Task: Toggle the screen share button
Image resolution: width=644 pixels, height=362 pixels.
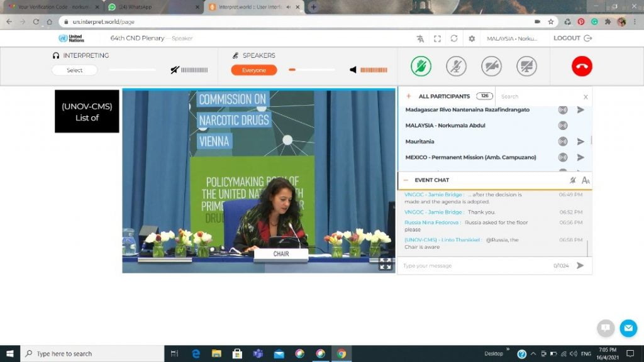Action: point(526,67)
